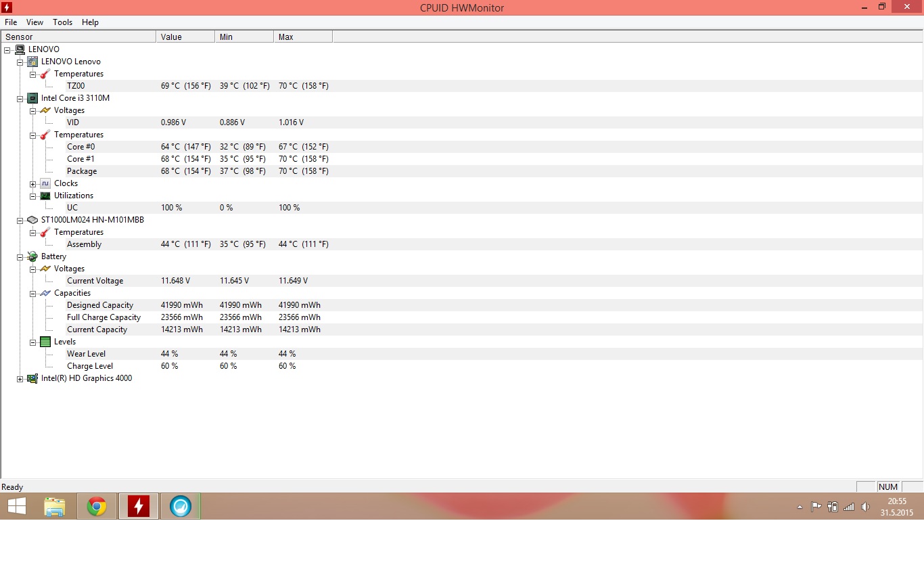Click the NUM status bar indicator
The image size is (924, 567).
pyautogui.click(x=888, y=486)
